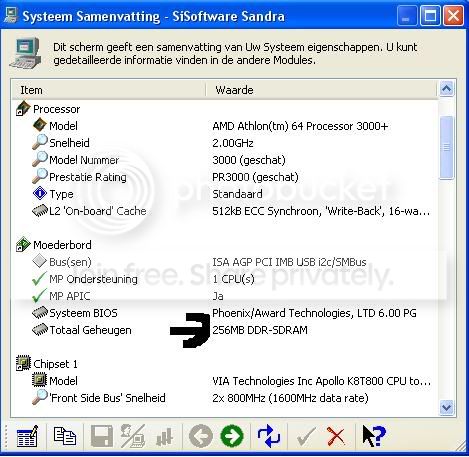Select 'ISA AGP PCI IMB USB i2c/SMBus' value
This screenshot has width=469, height=457.
(x=289, y=262)
